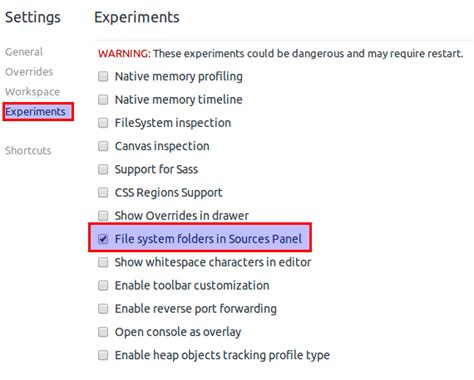Tick Enable toolbar customization checkbox
The image size is (474, 380).
tap(103, 285)
